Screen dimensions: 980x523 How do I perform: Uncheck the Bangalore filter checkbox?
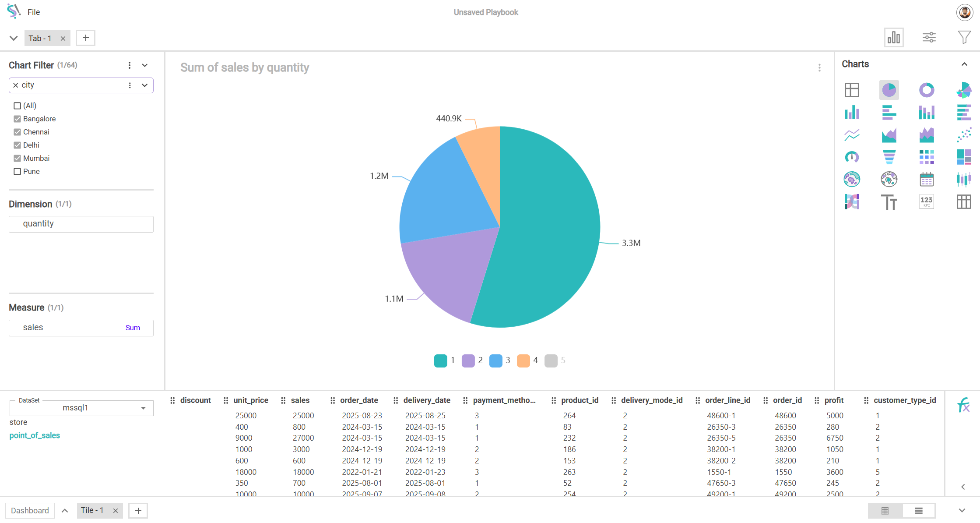18,119
